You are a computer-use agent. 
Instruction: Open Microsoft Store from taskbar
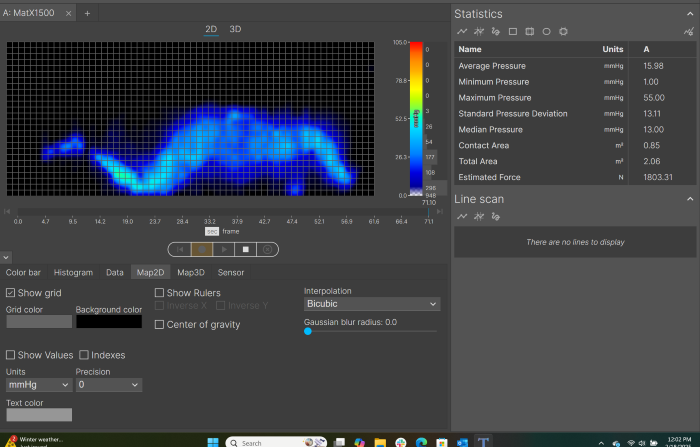(442, 442)
